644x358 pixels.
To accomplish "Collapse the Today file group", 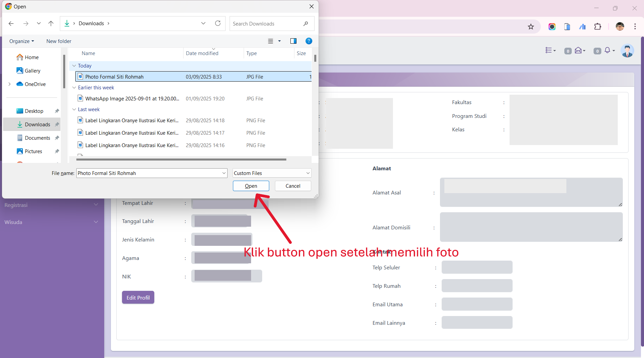I will point(74,66).
